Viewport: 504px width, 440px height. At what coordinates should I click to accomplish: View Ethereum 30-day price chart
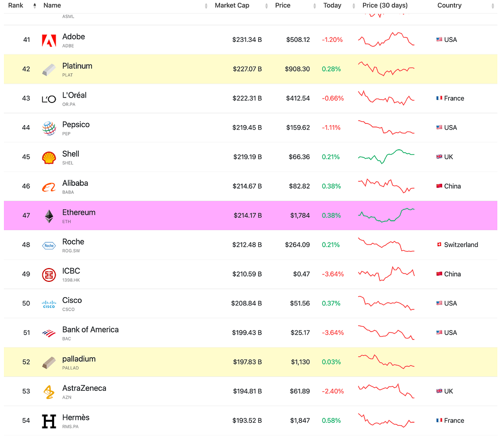click(x=386, y=215)
